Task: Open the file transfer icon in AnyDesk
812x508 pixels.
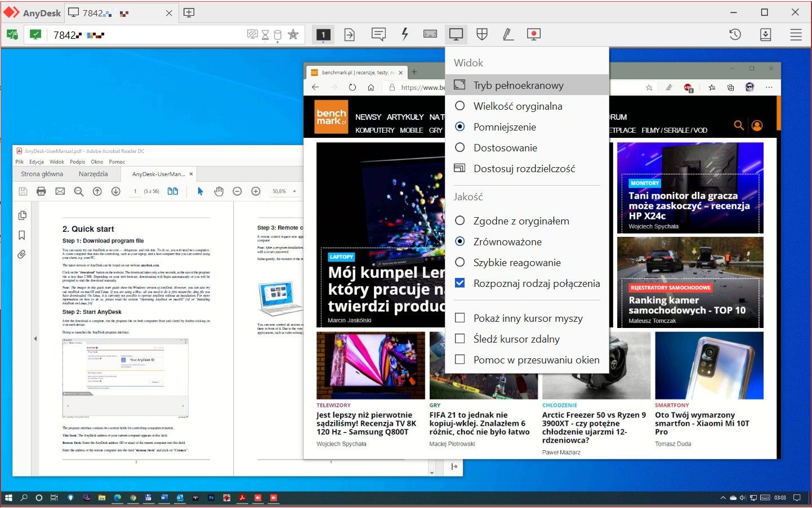Action: (350, 34)
